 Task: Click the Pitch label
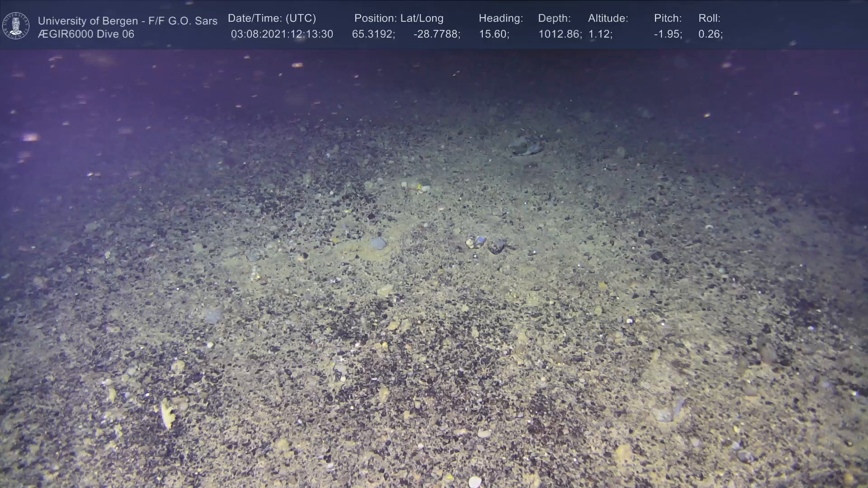pos(667,19)
